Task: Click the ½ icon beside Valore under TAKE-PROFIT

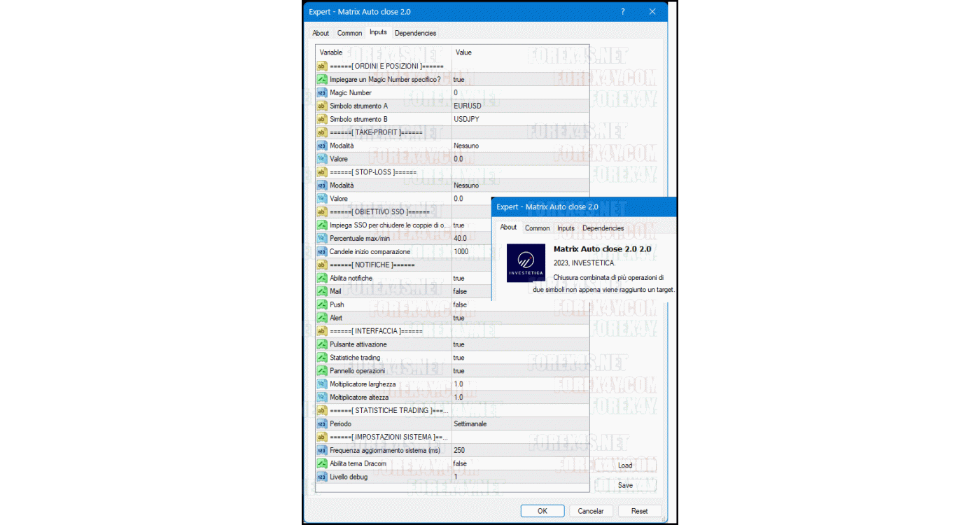Action: pyautogui.click(x=322, y=159)
